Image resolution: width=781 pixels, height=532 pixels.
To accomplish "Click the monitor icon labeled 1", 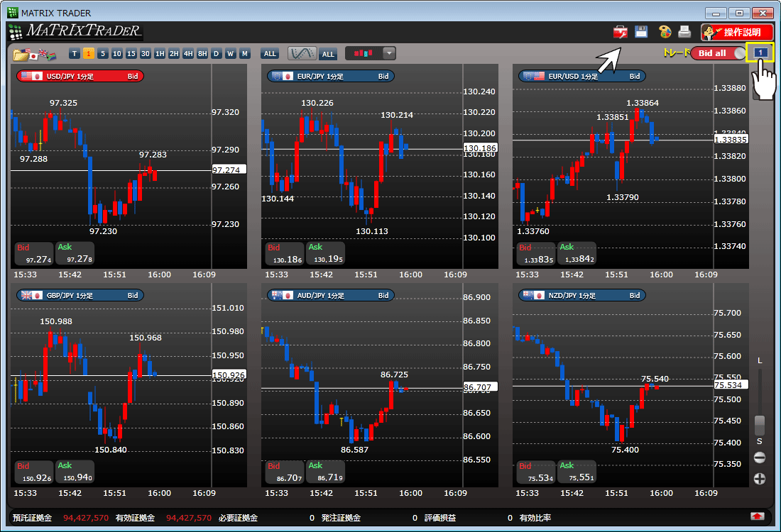I will [760, 52].
